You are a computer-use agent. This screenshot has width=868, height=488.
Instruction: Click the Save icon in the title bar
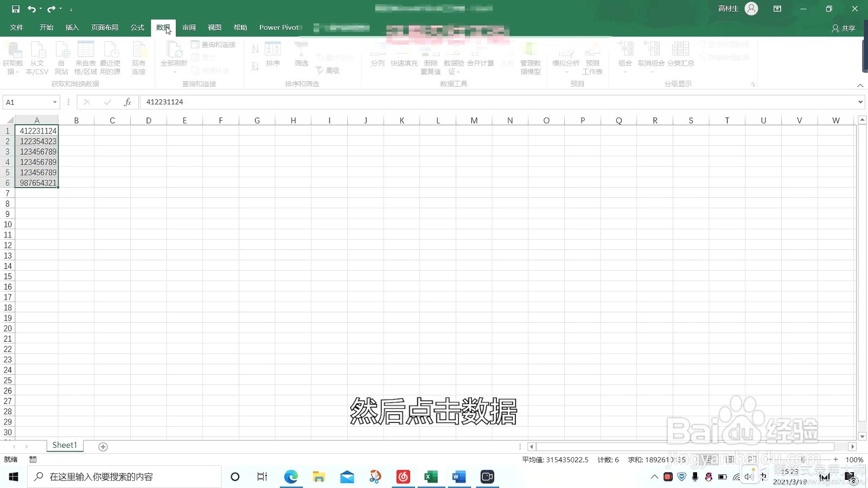[16, 9]
